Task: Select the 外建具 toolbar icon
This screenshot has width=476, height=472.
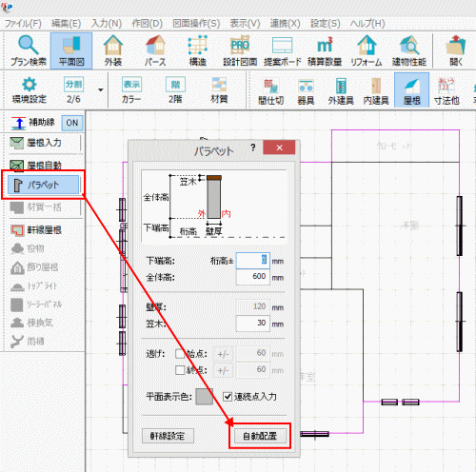Action: pos(341,91)
